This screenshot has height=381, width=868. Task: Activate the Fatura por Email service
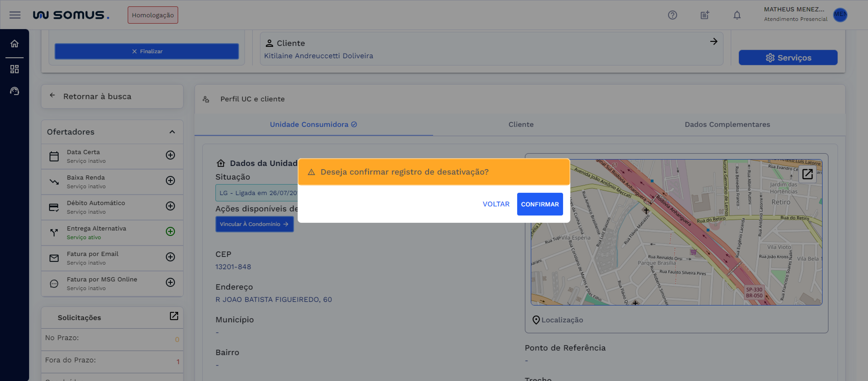coord(170,257)
